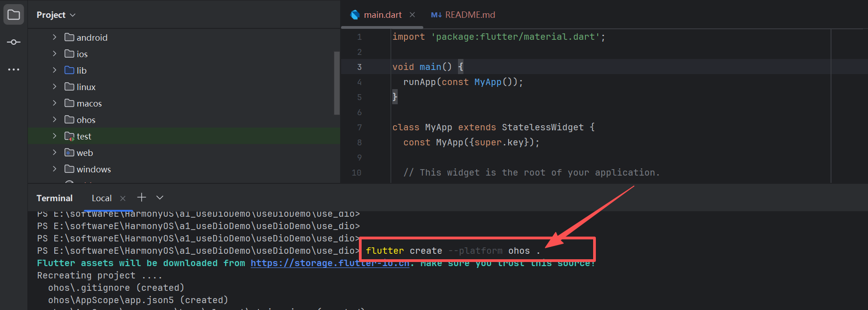Show more tool windows ellipsis icon

14,69
